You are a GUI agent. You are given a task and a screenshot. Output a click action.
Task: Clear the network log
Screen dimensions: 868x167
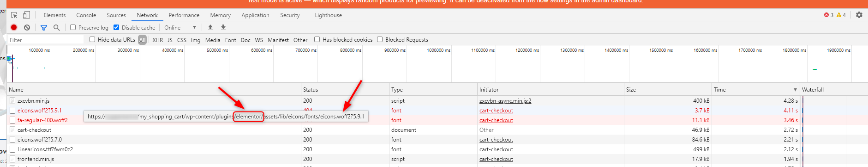point(27,28)
